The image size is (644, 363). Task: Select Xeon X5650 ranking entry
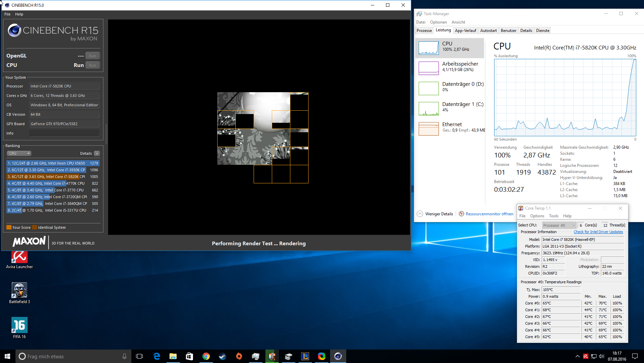click(x=53, y=163)
